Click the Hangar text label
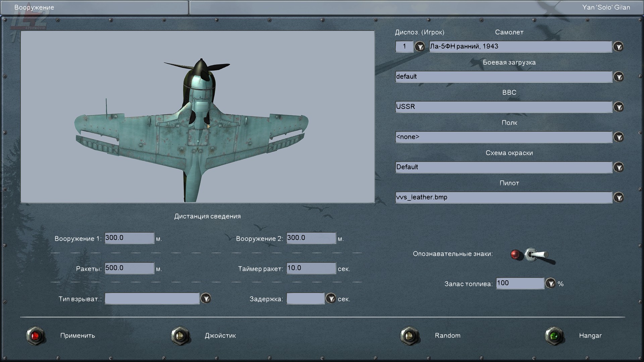Viewport: 644px width, 362px height. pyautogui.click(x=590, y=336)
